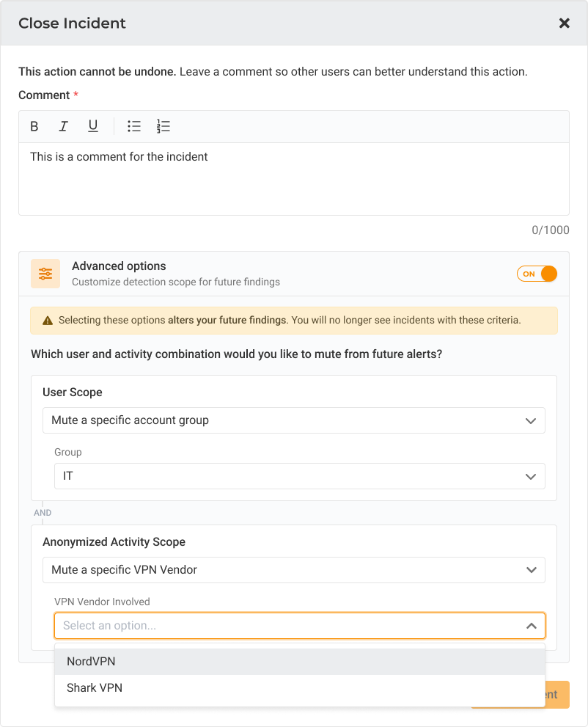Apply Underline formatting in comment toolbar
588x727 pixels.
pos(93,127)
